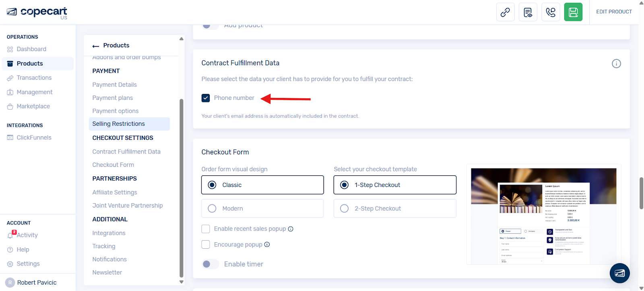Click the info icon beside Encourage popup
644x291 pixels.
point(267,245)
